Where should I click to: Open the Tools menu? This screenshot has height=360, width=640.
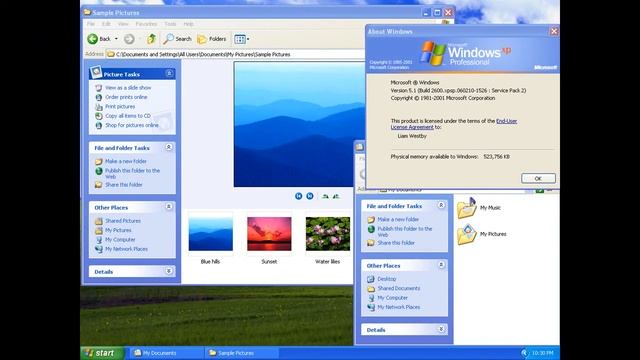(x=170, y=24)
